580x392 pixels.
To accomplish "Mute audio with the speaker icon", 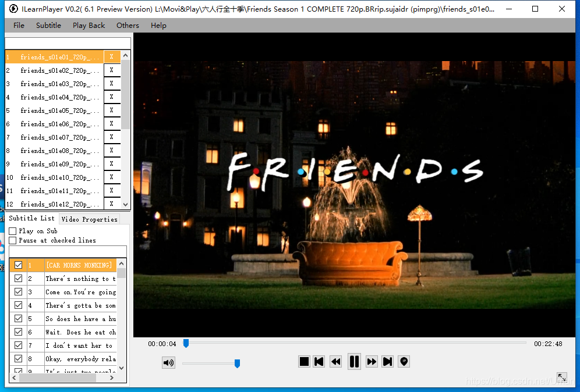I will (x=168, y=363).
